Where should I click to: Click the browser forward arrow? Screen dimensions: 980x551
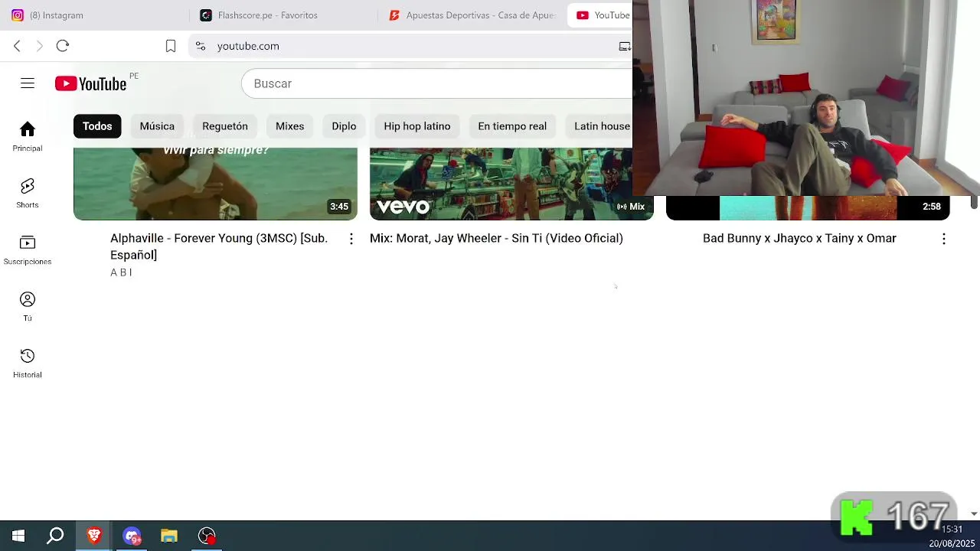coord(40,46)
